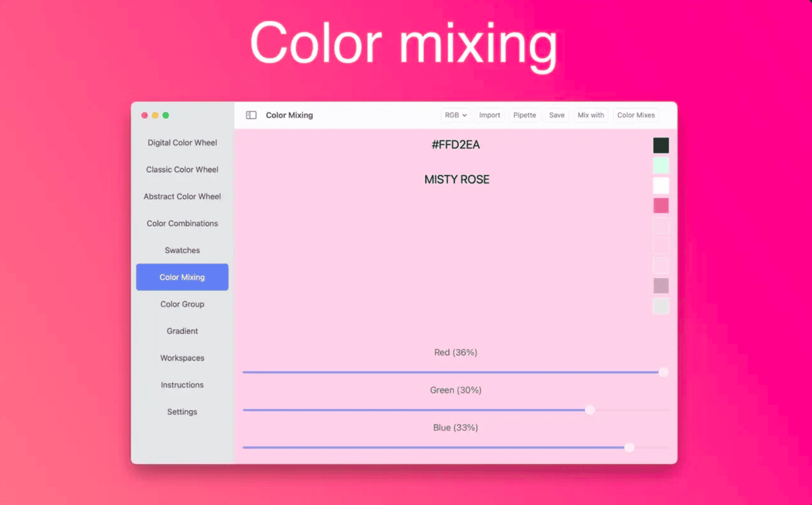Maximize window using the green button

pyautogui.click(x=166, y=115)
